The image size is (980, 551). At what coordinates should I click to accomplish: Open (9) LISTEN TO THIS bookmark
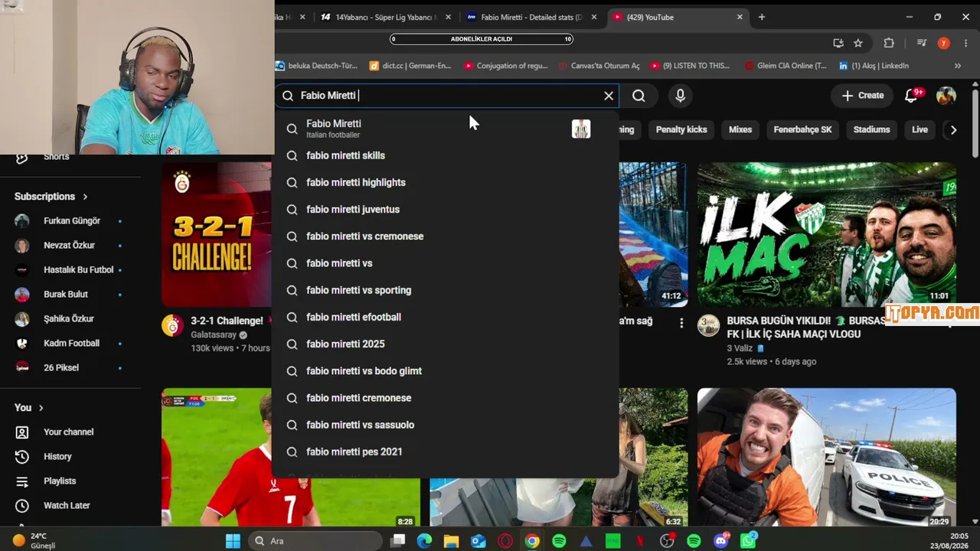pos(690,66)
